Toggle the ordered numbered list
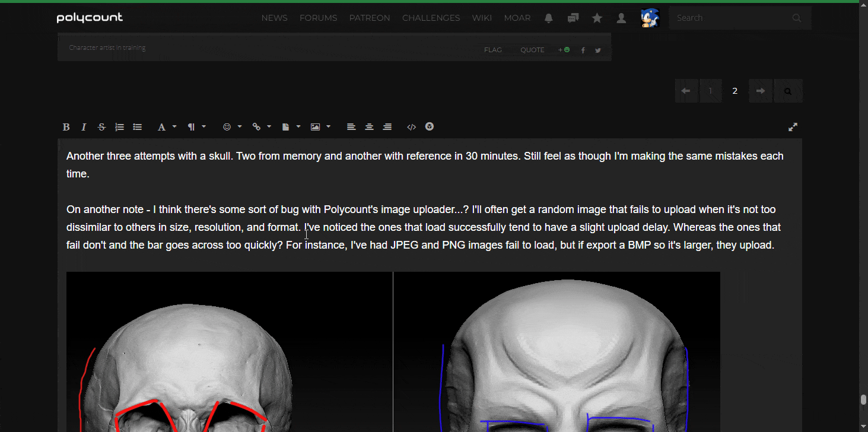868x432 pixels. (x=119, y=127)
